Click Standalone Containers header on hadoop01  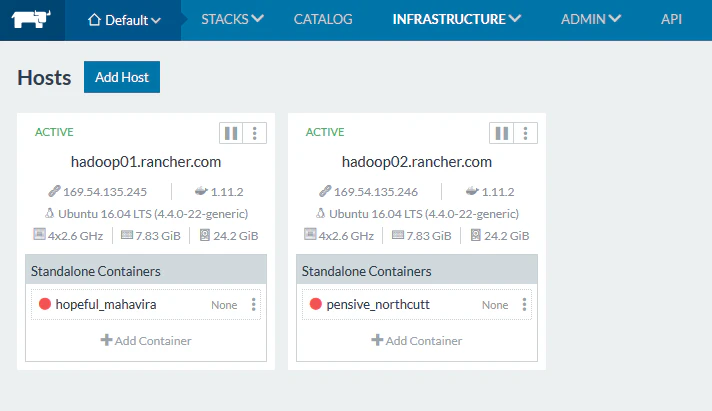(146, 270)
